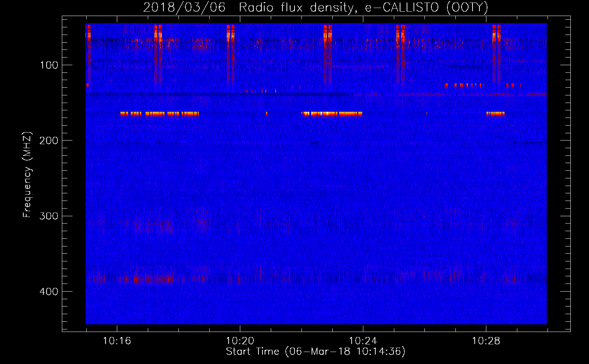Click the 'Frequency (MHZ)' y-axis label
This screenshot has width=589, height=364.
(27, 175)
